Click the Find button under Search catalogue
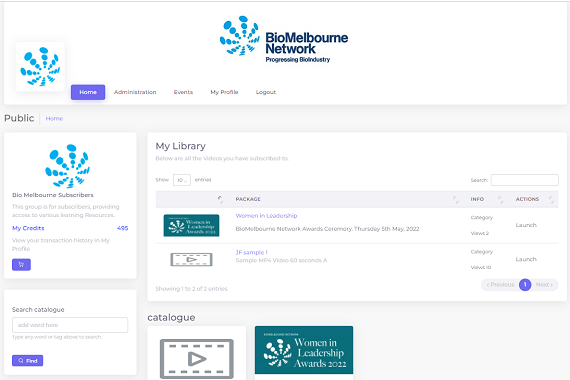570x380 pixels. [28, 361]
